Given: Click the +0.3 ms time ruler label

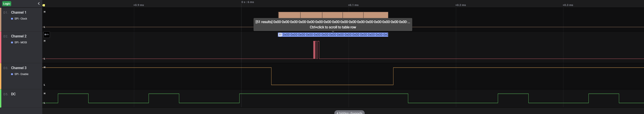Looking at the screenshot, I should point(568,5).
